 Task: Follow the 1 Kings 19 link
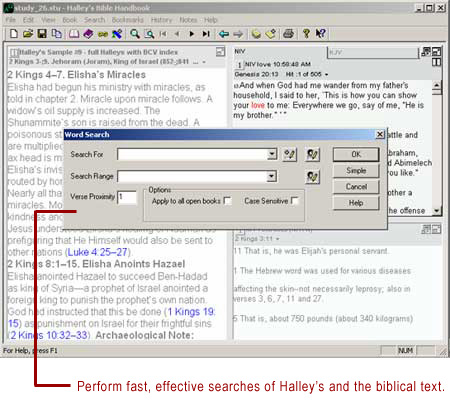click(192, 312)
